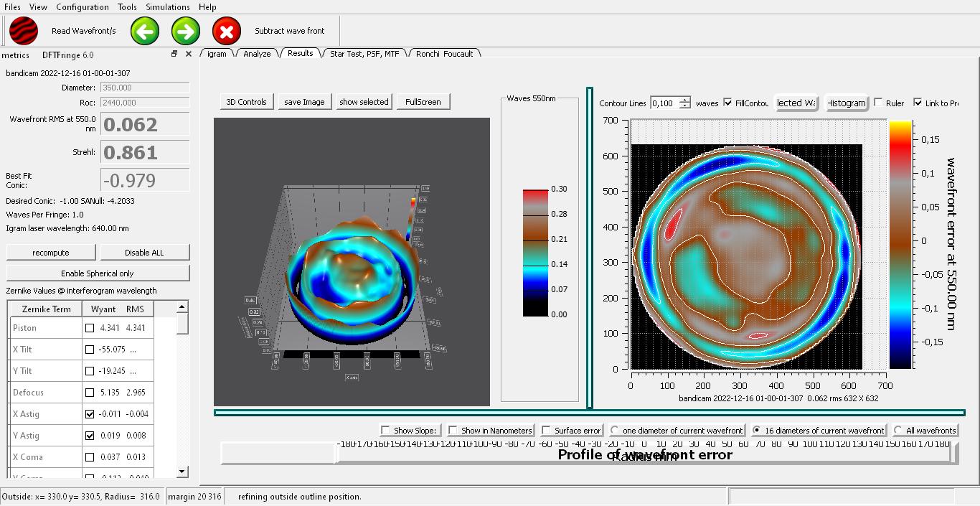Click the Diameter input field
Viewport: 980px width, 506px height.
click(x=144, y=88)
